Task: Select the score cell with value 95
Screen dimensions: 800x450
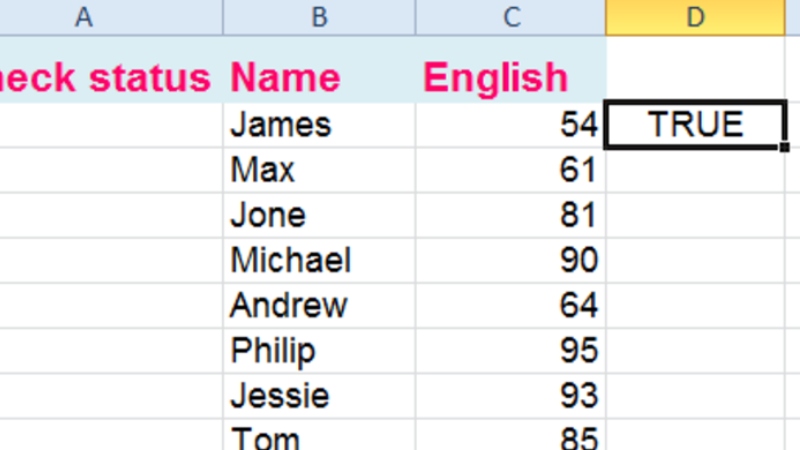Action: (510, 350)
